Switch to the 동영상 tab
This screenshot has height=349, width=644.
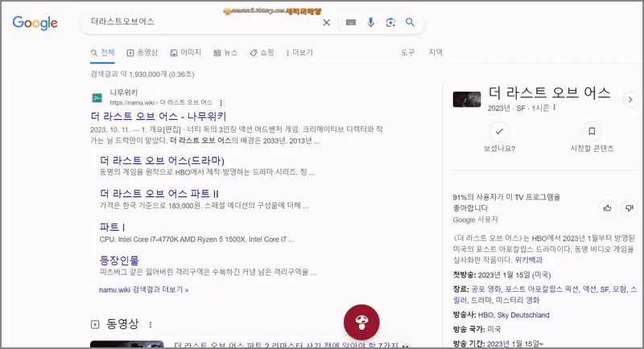[142, 52]
